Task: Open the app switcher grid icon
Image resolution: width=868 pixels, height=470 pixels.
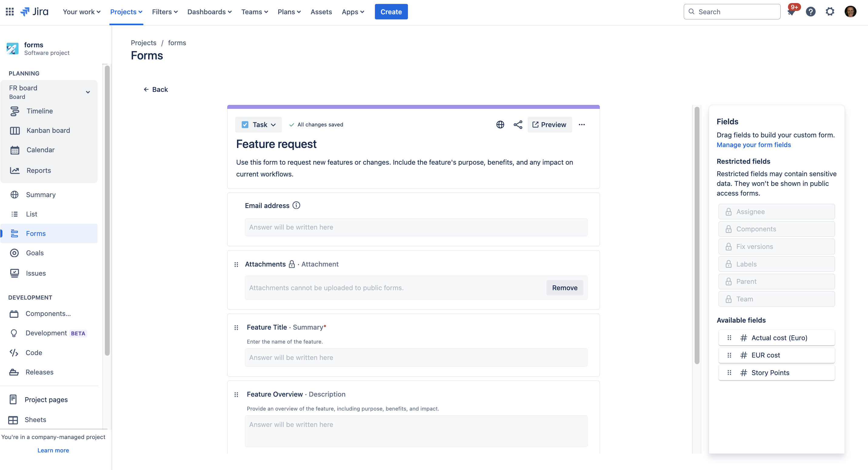Action: click(x=10, y=12)
